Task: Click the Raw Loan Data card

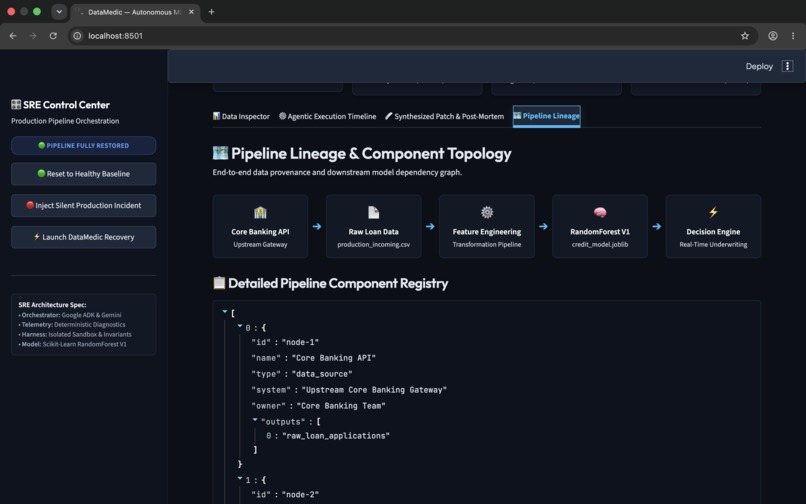Action: tap(374, 226)
